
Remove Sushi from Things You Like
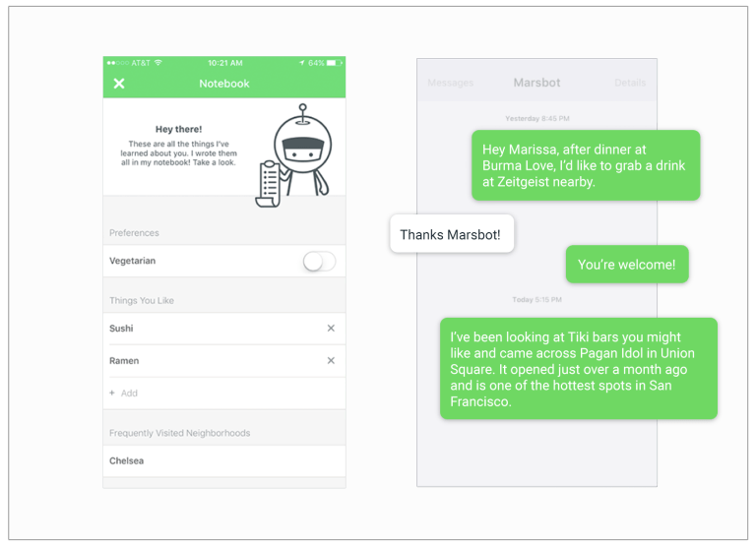331,329
